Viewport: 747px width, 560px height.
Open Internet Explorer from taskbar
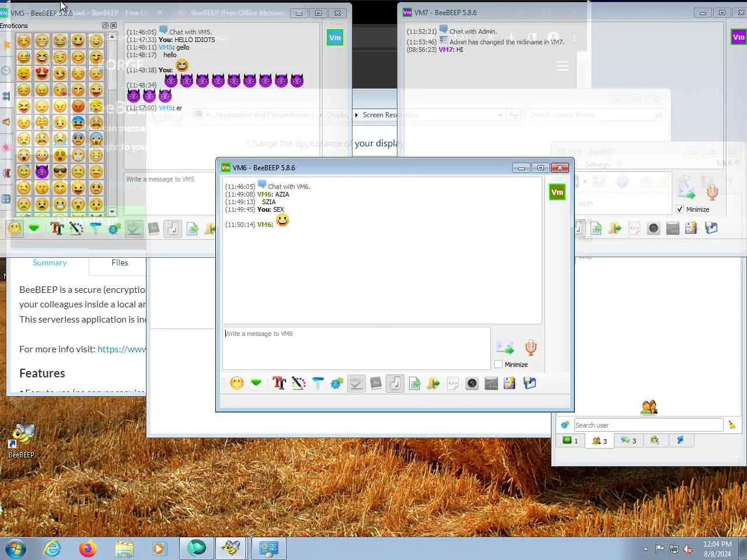coord(53,548)
